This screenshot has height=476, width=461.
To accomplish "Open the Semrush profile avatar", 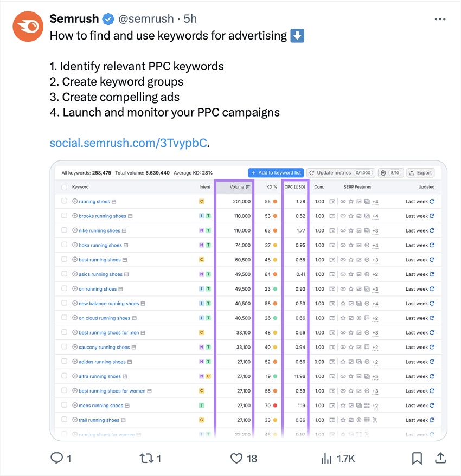I will [28, 27].
